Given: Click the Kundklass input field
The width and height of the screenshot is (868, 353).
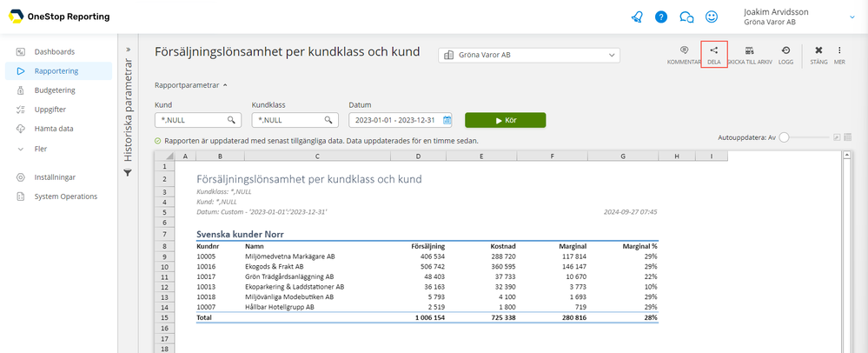Looking at the screenshot, I should (295, 120).
